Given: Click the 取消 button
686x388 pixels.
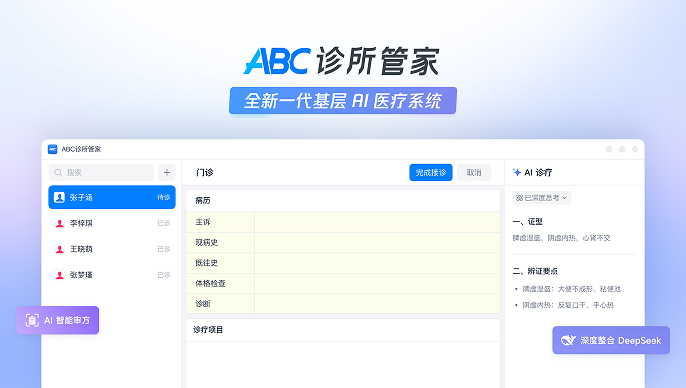Looking at the screenshot, I should [474, 172].
